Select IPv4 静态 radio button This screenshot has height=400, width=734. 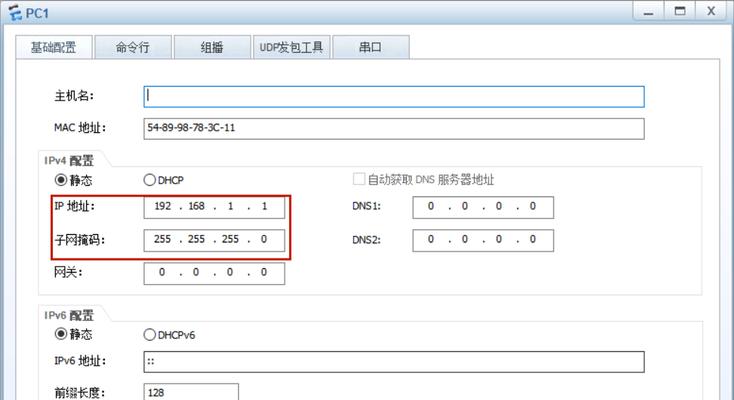pos(61,180)
